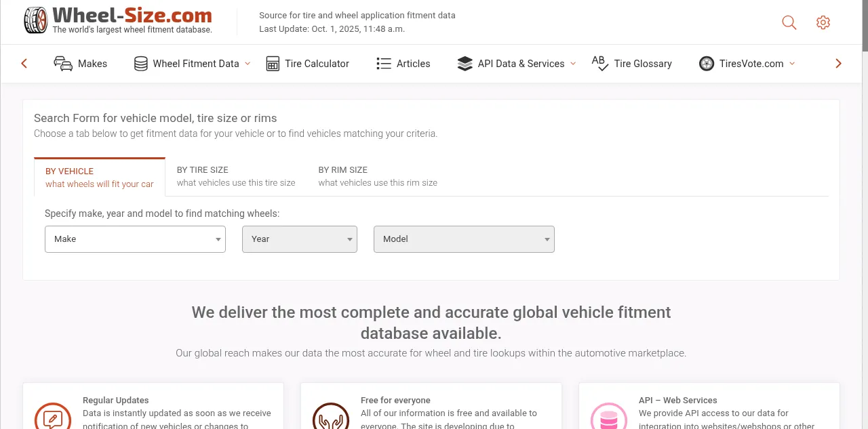Click the Articles list icon
The height and width of the screenshot is (429, 868).
384,64
